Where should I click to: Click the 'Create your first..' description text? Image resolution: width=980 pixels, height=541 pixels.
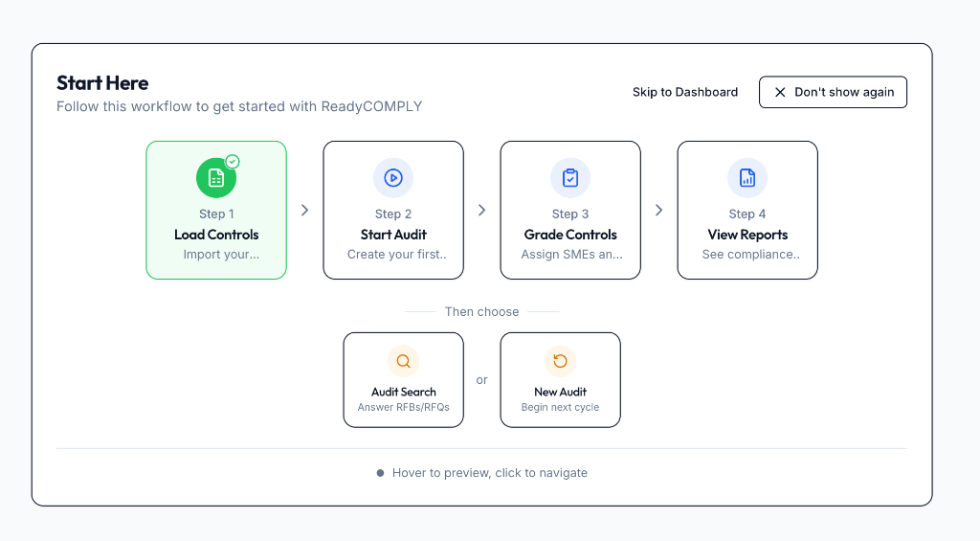pyautogui.click(x=397, y=255)
